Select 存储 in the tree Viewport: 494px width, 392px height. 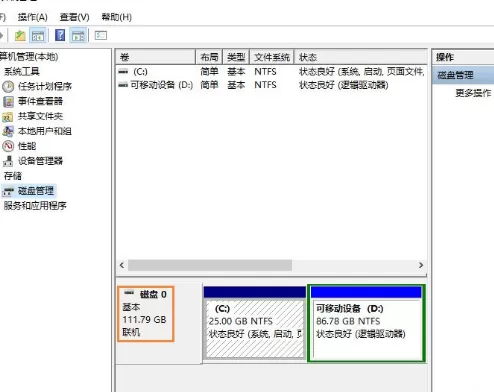(x=13, y=176)
